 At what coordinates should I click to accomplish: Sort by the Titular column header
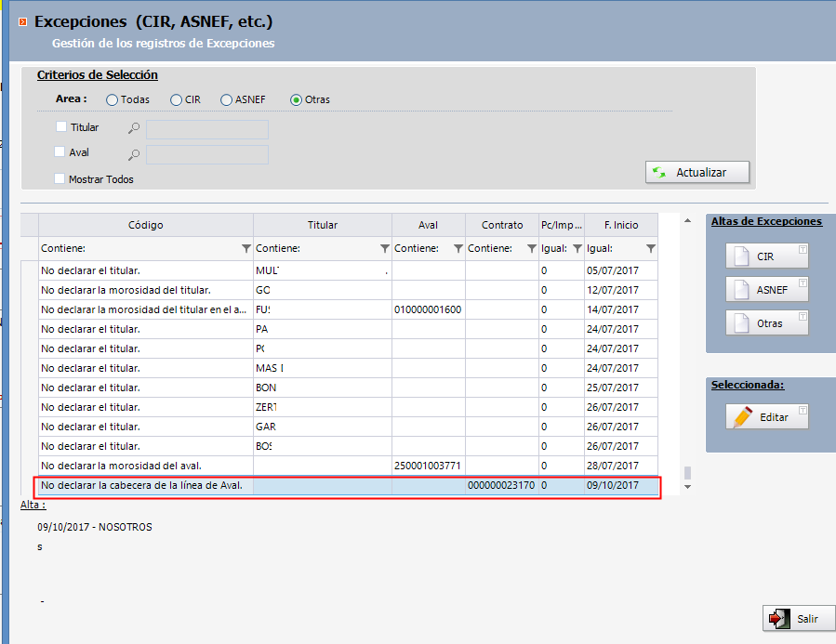point(323,225)
